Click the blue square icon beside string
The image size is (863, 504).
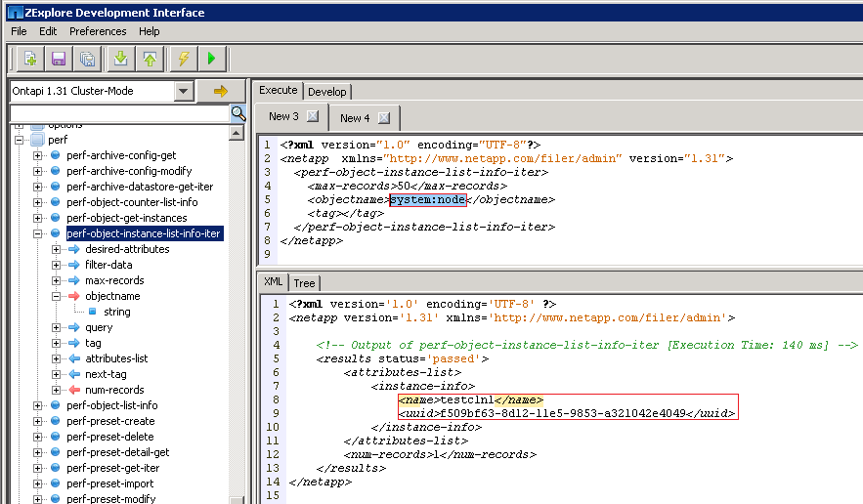pos(93,312)
